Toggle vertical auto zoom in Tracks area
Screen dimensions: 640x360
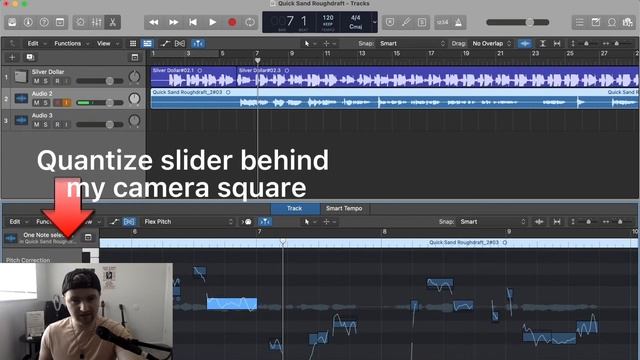pos(542,43)
